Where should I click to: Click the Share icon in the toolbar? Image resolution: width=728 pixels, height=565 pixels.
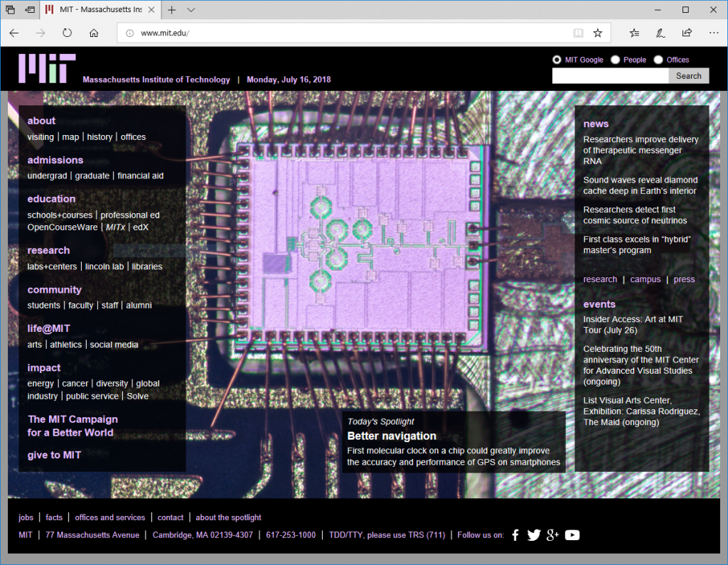[687, 32]
